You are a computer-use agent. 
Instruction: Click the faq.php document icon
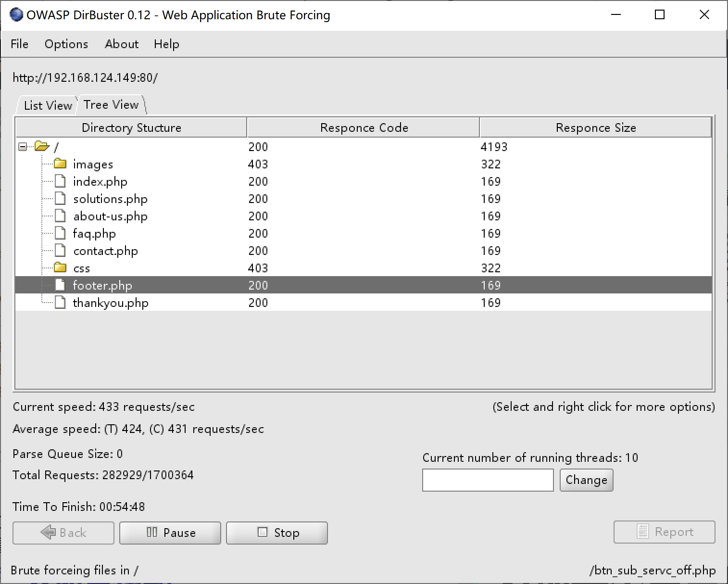click(60, 233)
